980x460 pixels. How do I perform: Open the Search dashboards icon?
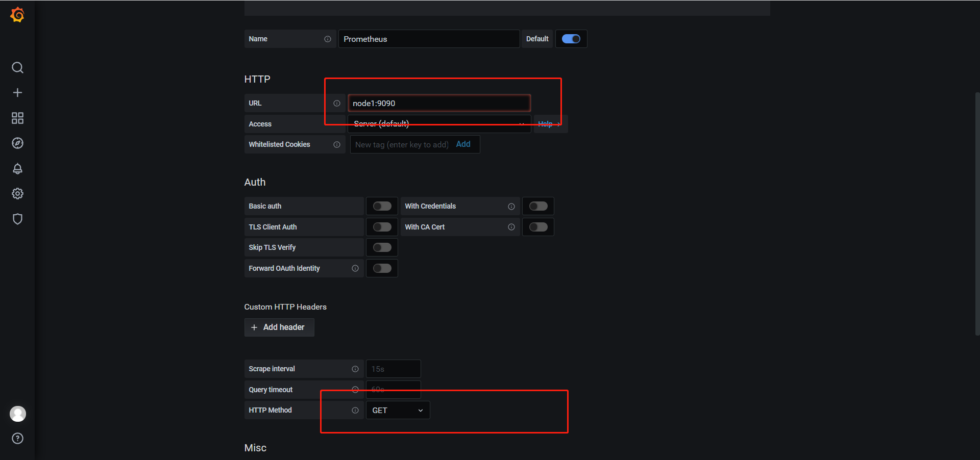pos(17,67)
